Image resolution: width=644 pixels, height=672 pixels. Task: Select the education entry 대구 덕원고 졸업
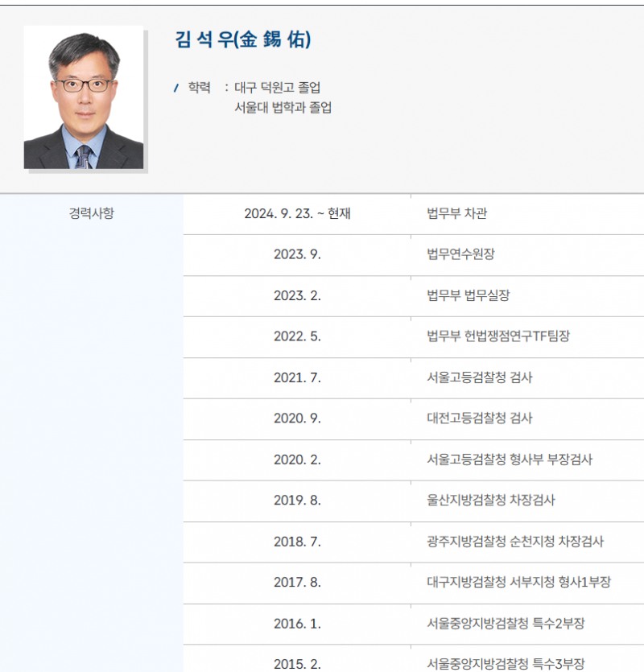coord(274,89)
